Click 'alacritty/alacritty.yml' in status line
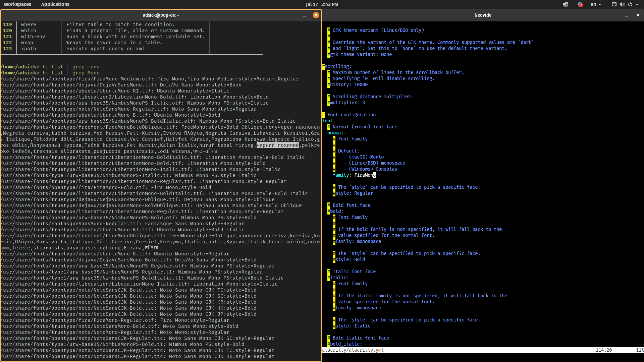The image size is (644, 362). [353, 350]
